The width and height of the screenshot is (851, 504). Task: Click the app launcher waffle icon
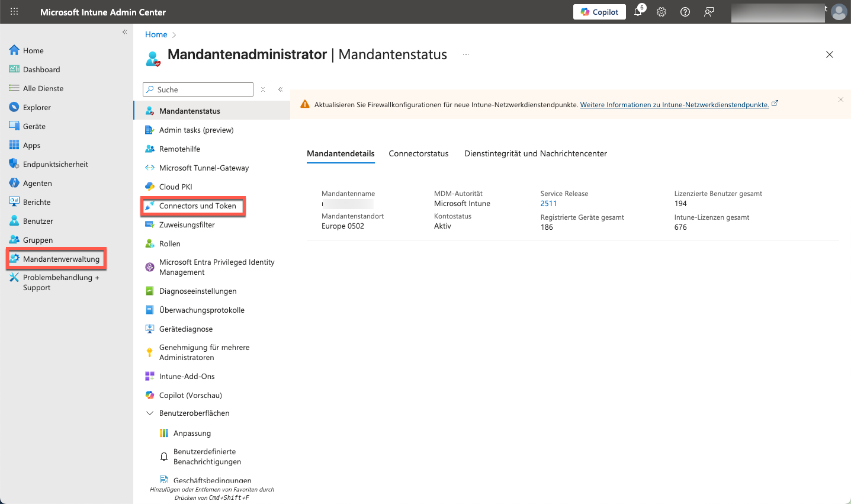14,12
